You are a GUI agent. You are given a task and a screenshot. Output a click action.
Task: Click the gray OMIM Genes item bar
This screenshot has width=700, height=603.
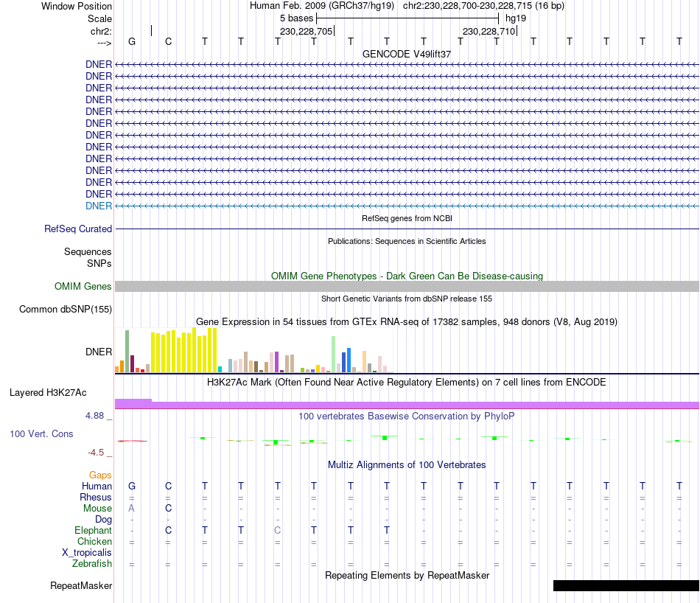(407, 286)
